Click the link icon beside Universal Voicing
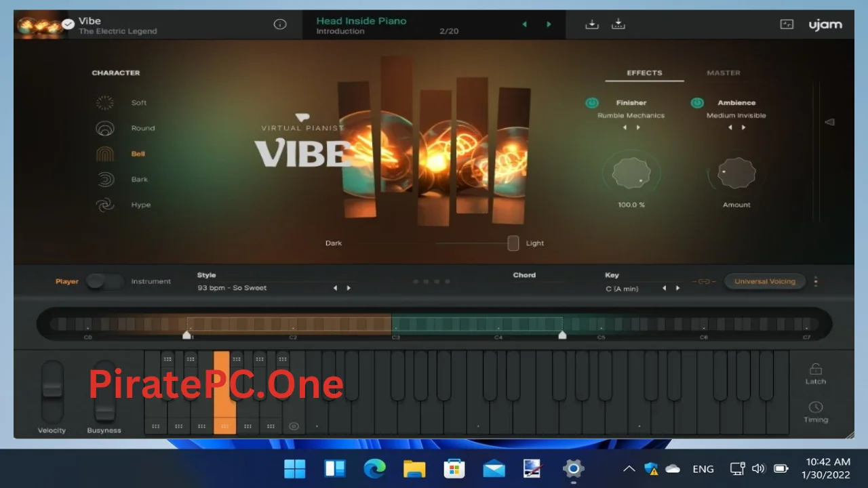868x488 pixels. (704, 281)
